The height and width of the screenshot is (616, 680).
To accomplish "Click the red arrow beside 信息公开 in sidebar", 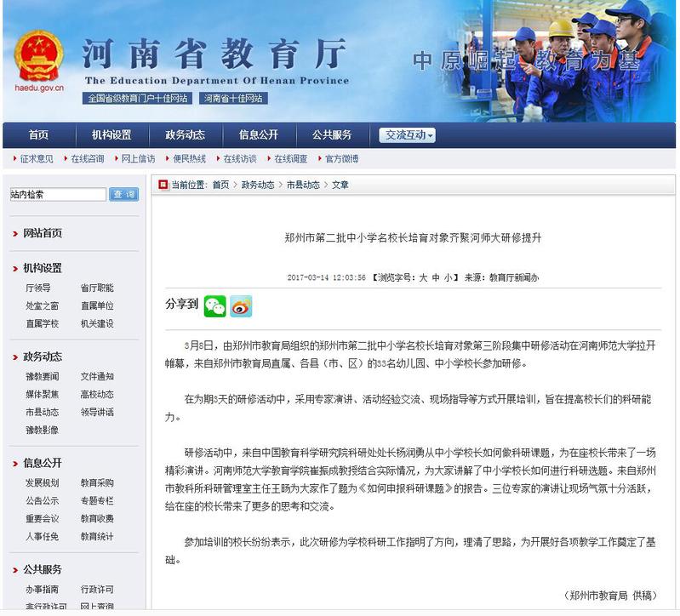I will click(14, 464).
